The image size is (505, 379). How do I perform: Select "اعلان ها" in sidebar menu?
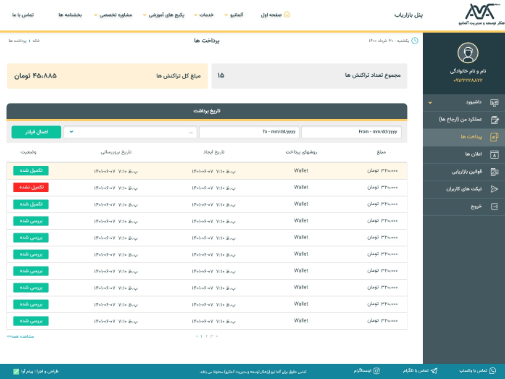[x=473, y=154]
